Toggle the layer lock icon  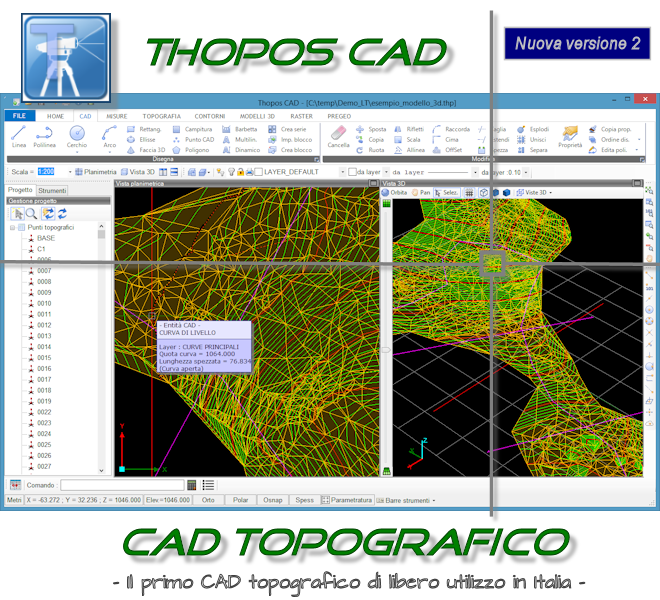click(x=240, y=172)
